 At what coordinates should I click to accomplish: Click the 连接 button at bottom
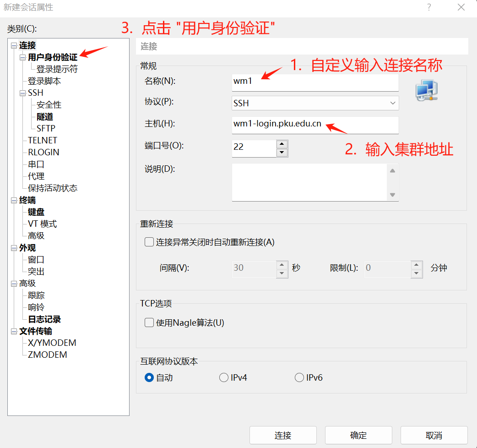tap(283, 435)
